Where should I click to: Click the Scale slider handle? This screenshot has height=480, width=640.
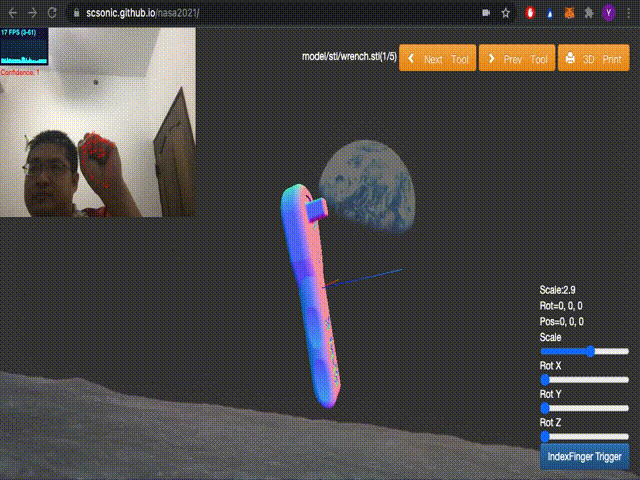point(591,351)
